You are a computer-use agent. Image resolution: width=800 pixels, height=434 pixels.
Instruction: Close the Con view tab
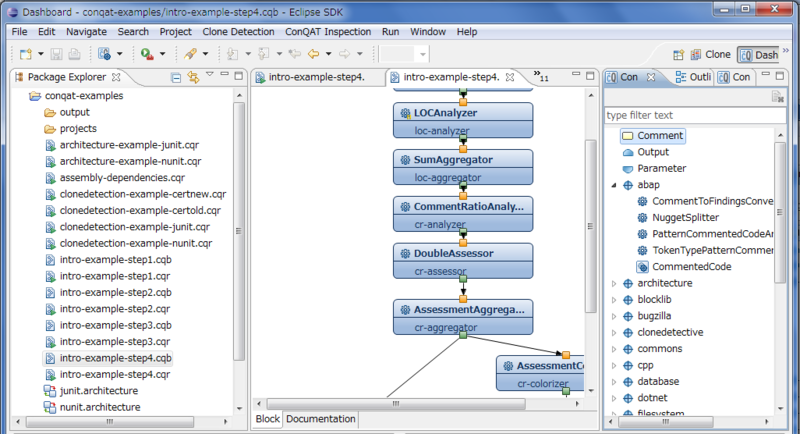[x=651, y=77]
